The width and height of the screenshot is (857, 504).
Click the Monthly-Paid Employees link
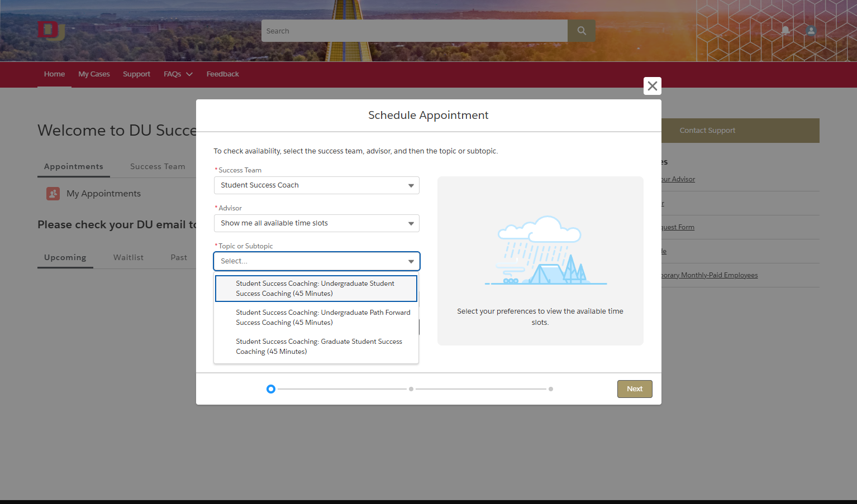click(710, 275)
